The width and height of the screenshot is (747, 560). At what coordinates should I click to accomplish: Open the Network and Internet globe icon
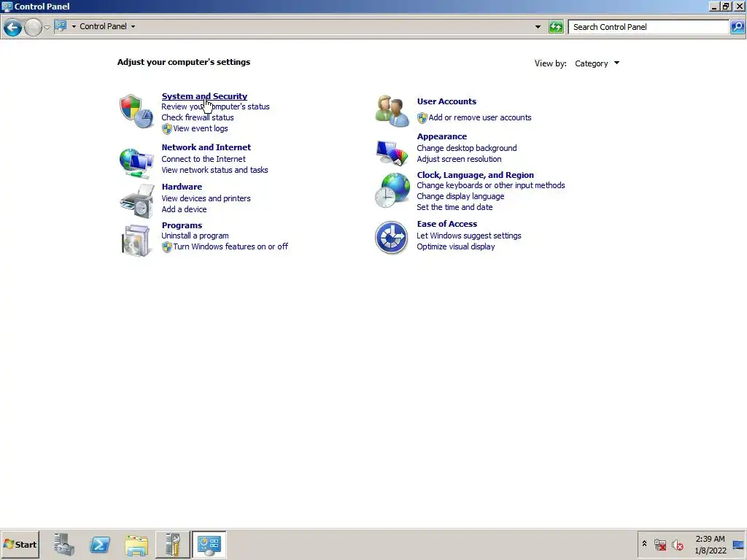pyautogui.click(x=136, y=162)
